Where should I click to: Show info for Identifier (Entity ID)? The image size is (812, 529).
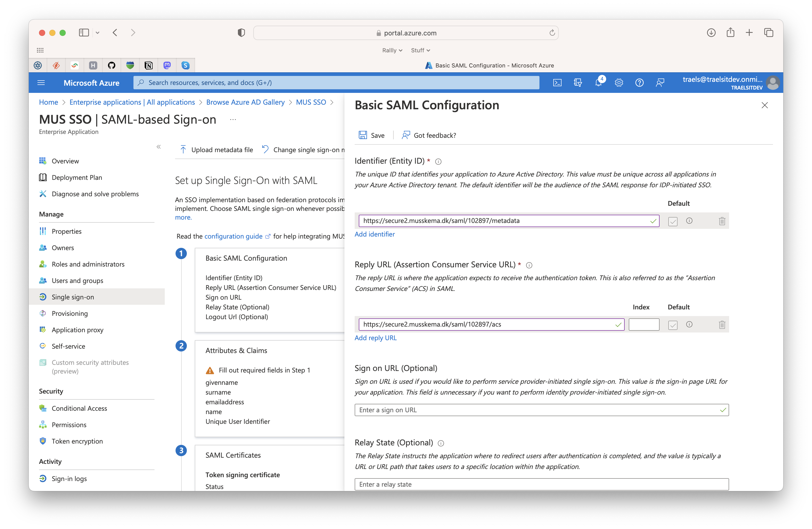(x=438, y=162)
